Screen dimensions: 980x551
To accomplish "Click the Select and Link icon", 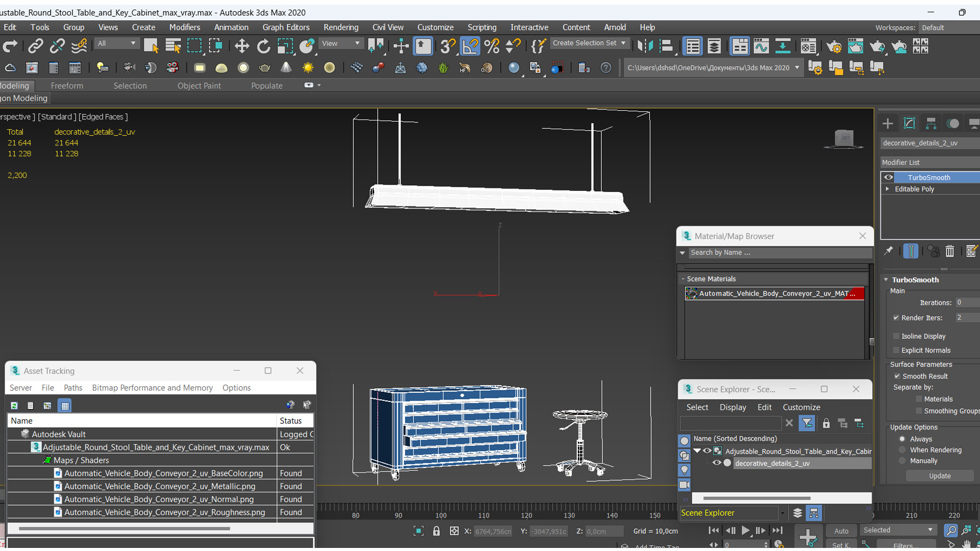I will (35, 46).
